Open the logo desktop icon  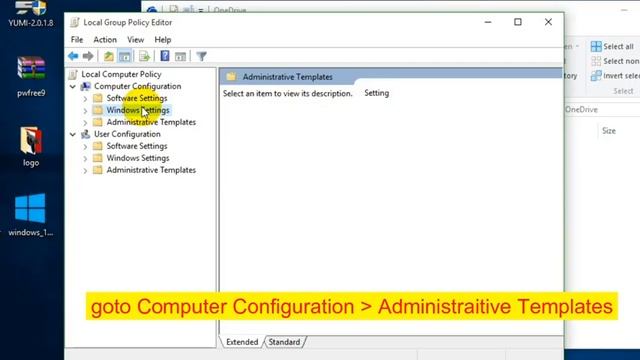point(31,147)
